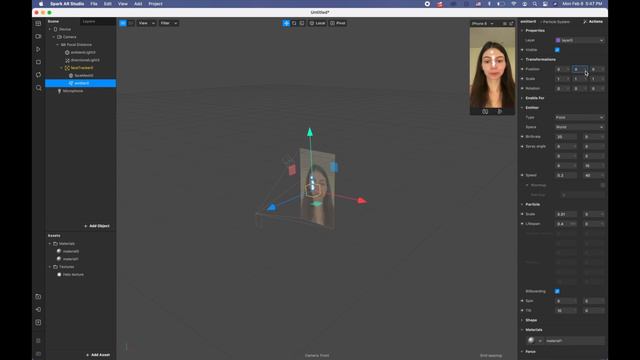Select the Microphone row in Scene

pyautogui.click(x=80, y=91)
